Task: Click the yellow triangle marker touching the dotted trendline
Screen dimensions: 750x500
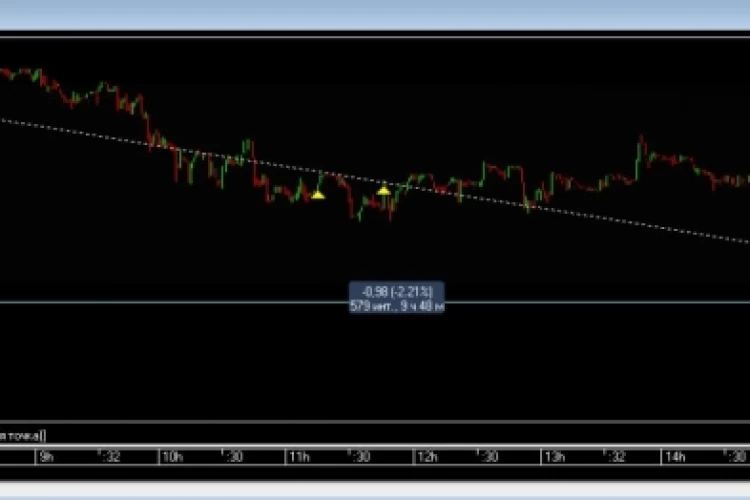Action: [x=384, y=190]
